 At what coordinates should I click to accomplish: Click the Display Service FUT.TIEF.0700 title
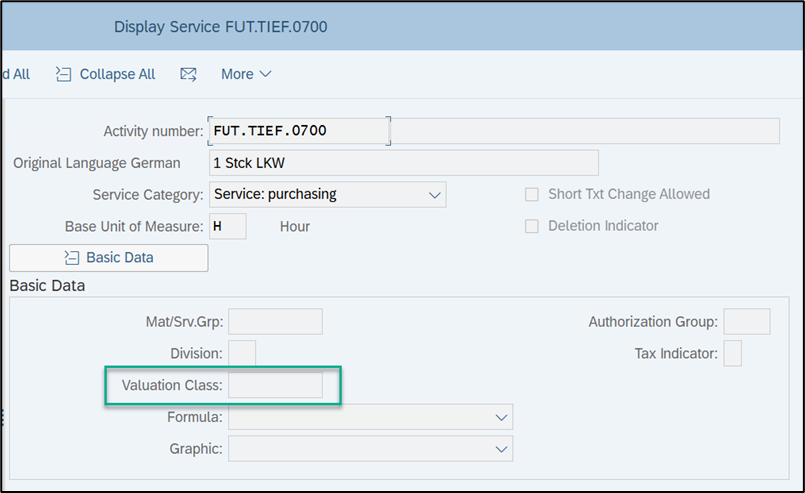[220, 26]
